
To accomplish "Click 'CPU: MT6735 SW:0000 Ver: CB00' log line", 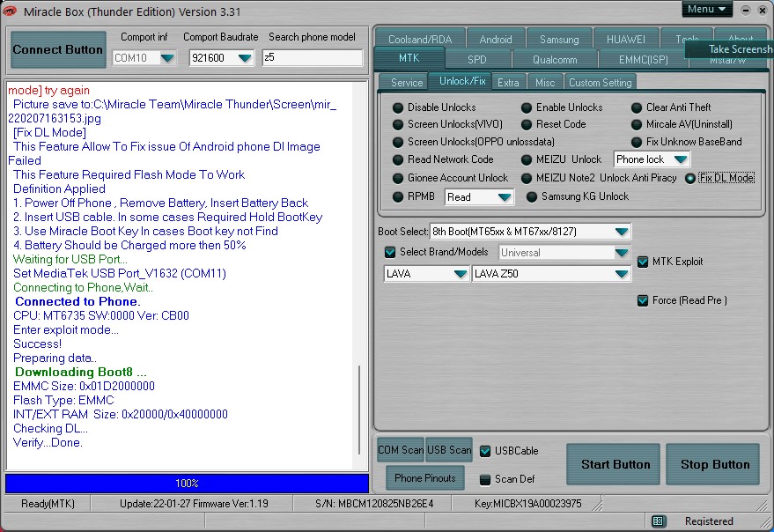I will (101, 315).
